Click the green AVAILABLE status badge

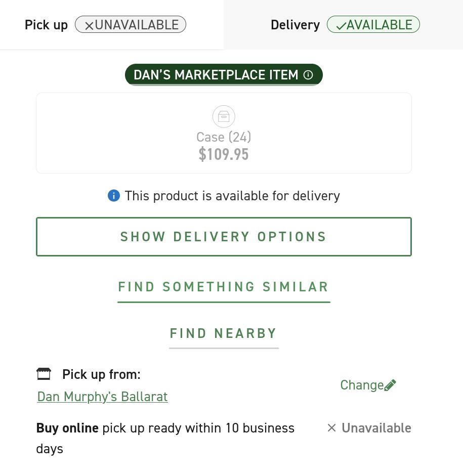point(373,25)
